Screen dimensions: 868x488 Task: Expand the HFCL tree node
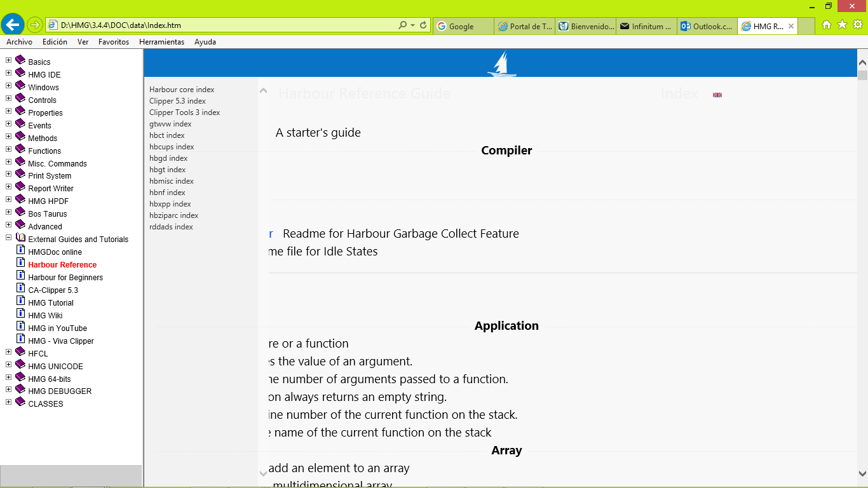click(8, 351)
